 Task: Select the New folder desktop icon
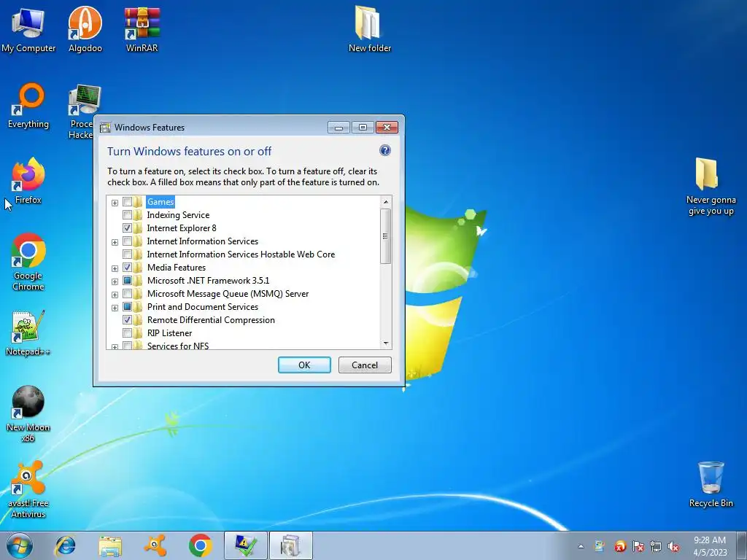[x=370, y=29]
